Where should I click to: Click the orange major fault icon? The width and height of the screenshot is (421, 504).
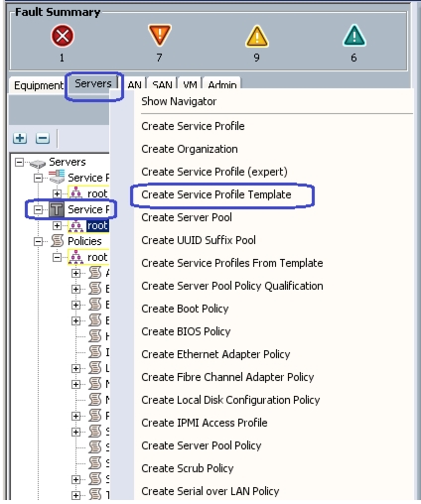point(160,35)
